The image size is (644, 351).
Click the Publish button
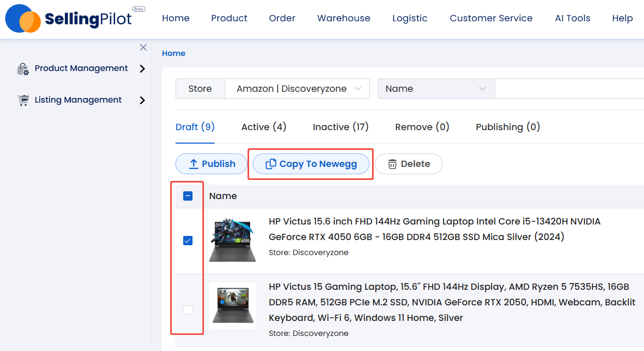point(211,164)
